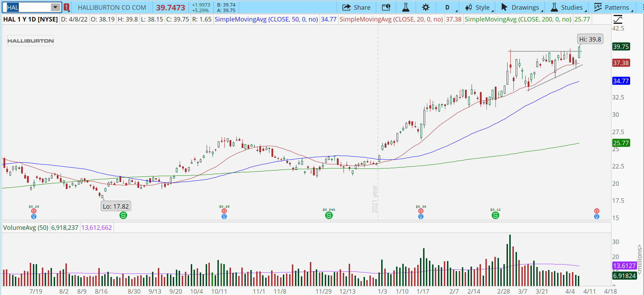644x295 pixels.
Task: Open the Style menu
Action: 477,7
